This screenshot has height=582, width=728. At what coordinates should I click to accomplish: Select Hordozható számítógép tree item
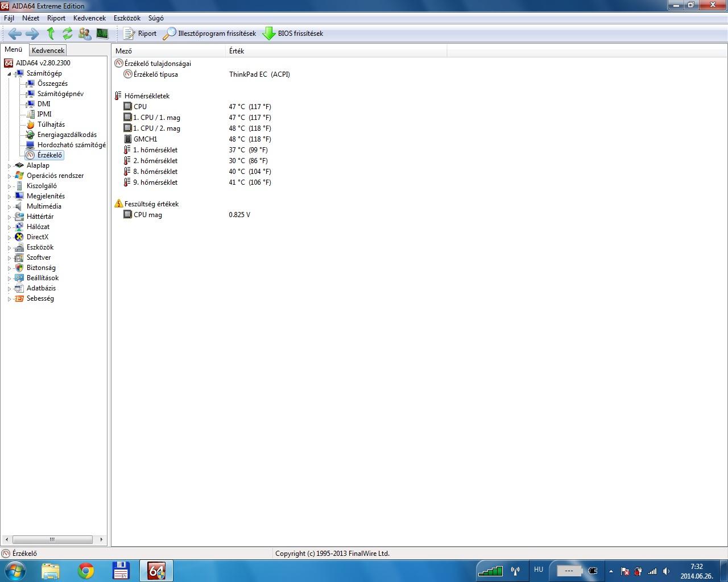(72, 145)
